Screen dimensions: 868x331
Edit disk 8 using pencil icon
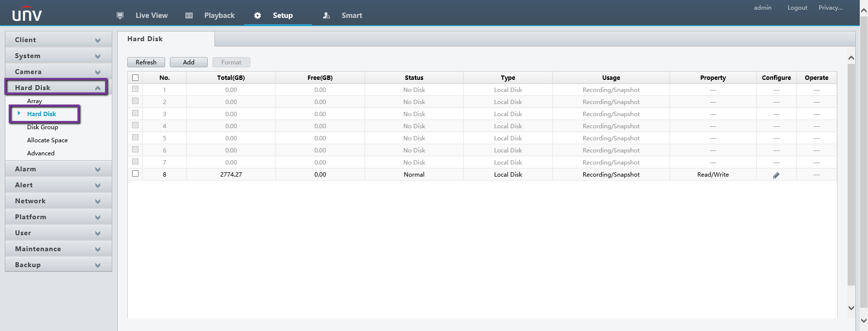776,175
